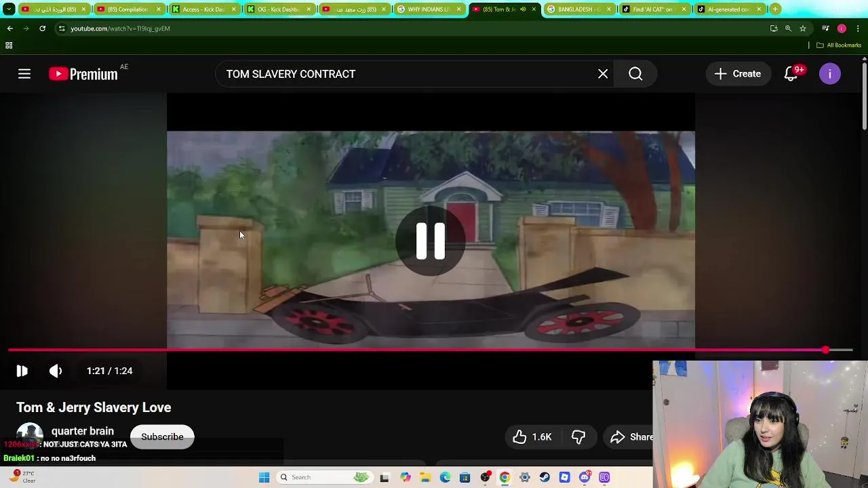Open All Bookmarks folder
Viewport: 868px width, 488px height.
(x=839, y=45)
